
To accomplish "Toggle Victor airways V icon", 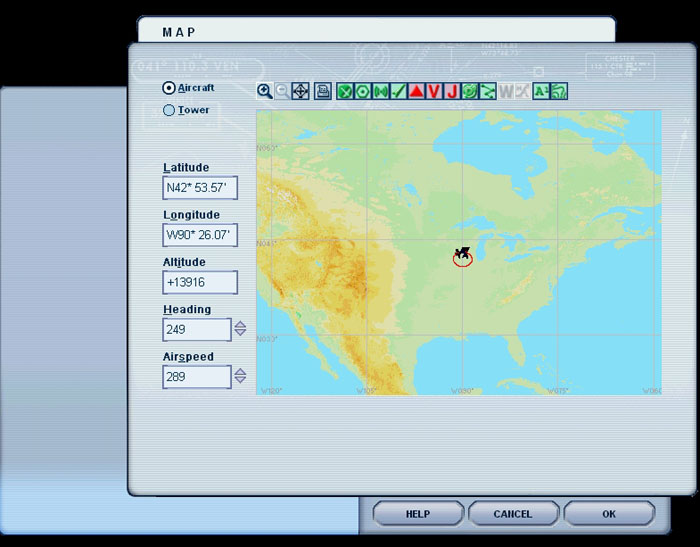I will point(434,91).
